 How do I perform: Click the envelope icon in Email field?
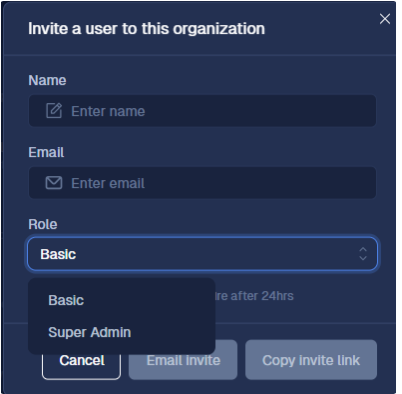click(x=54, y=183)
